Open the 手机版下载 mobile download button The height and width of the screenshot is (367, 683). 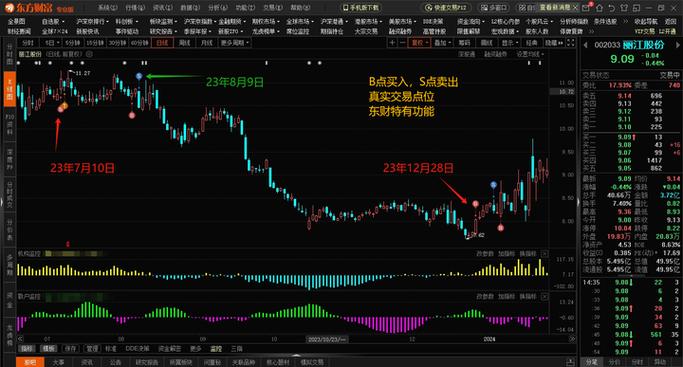tap(361, 7)
